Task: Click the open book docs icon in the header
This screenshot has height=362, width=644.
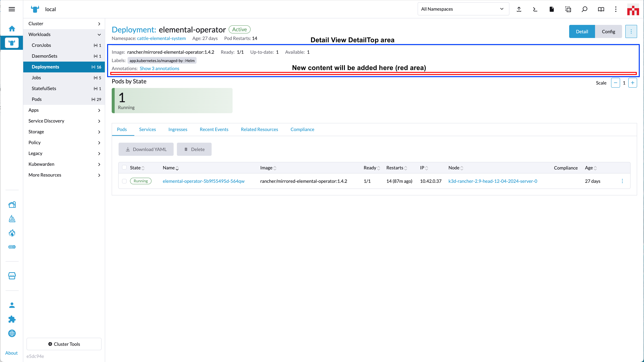Action: 601,9
